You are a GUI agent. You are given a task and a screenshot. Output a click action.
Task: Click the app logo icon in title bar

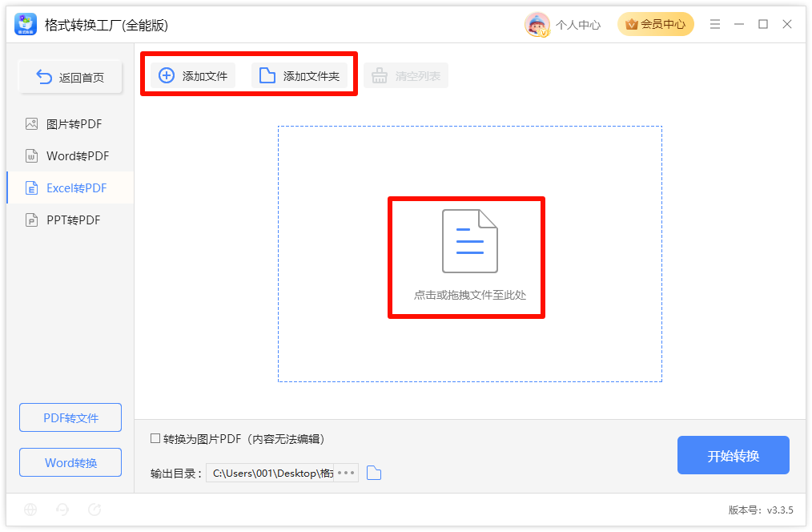pos(26,24)
